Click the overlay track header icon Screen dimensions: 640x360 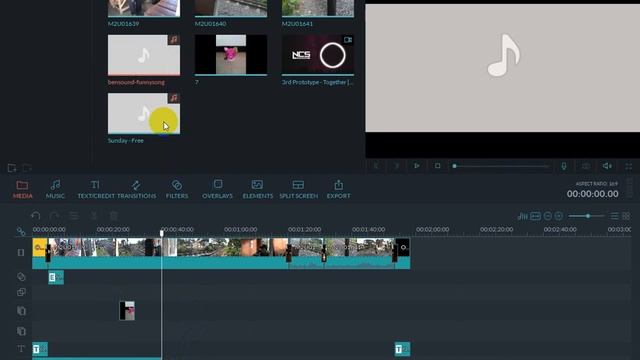[21, 292]
